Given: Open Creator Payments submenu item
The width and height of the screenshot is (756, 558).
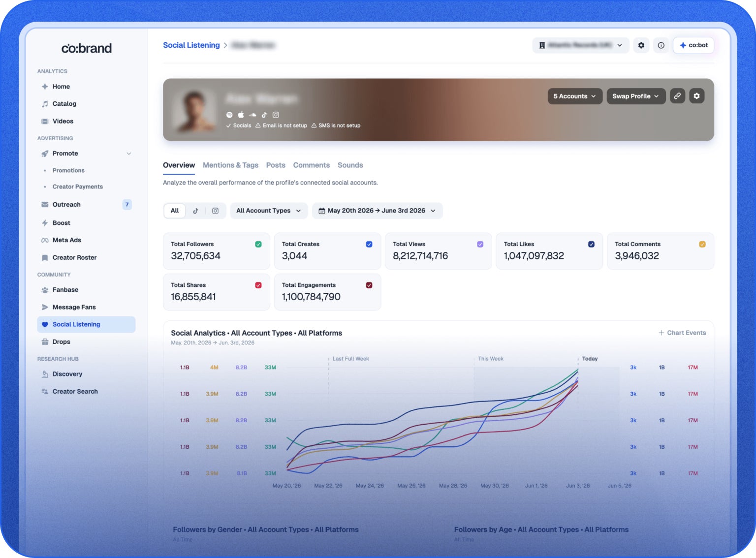Looking at the screenshot, I should (78, 186).
